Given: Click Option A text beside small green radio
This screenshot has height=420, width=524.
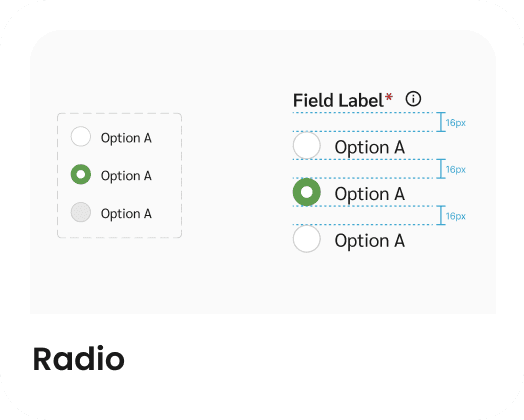Looking at the screenshot, I should point(126,176).
